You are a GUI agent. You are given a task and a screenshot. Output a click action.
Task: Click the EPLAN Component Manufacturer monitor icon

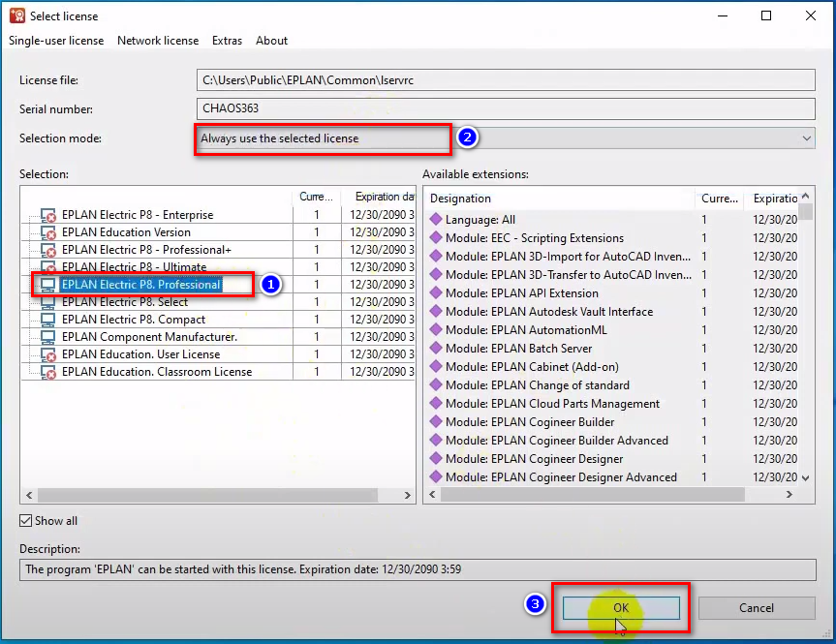(48, 337)
